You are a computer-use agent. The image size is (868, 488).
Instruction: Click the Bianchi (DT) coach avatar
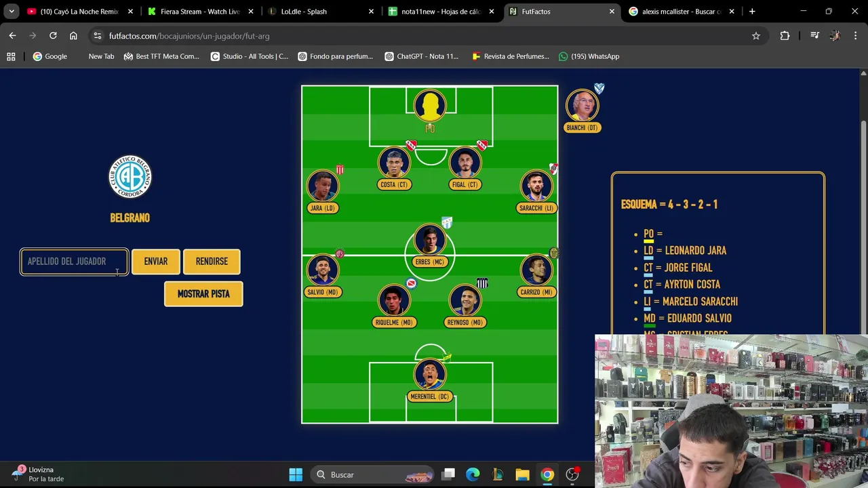(583, 106)
